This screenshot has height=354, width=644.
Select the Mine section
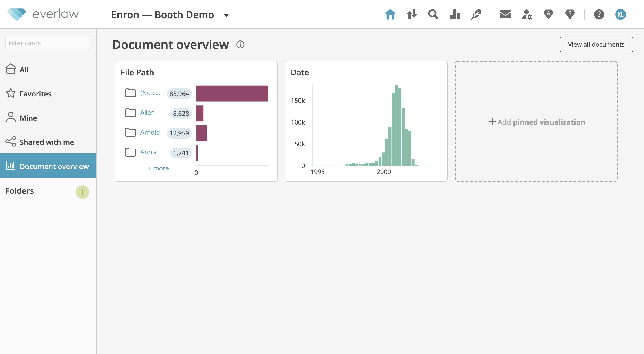[x=48, y=118]
